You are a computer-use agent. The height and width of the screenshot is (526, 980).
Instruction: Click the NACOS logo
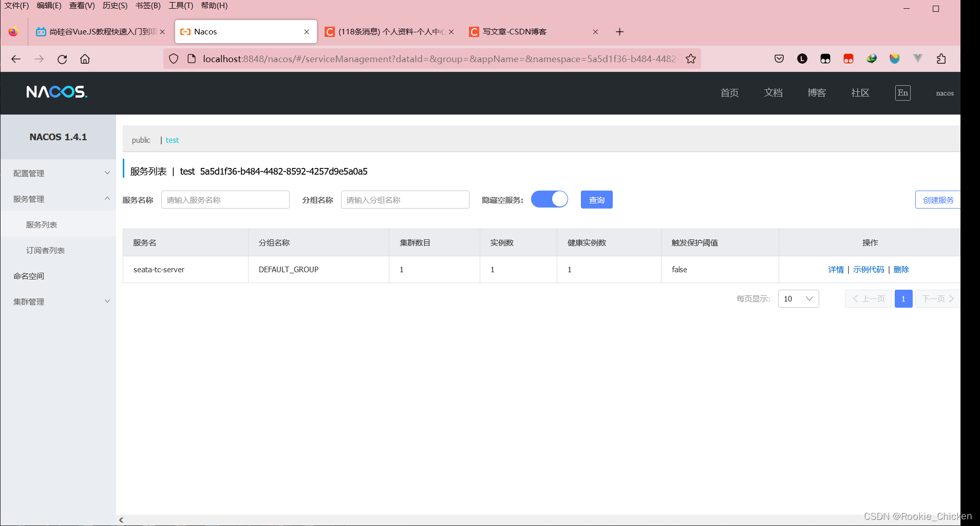[x=57, y=92]
